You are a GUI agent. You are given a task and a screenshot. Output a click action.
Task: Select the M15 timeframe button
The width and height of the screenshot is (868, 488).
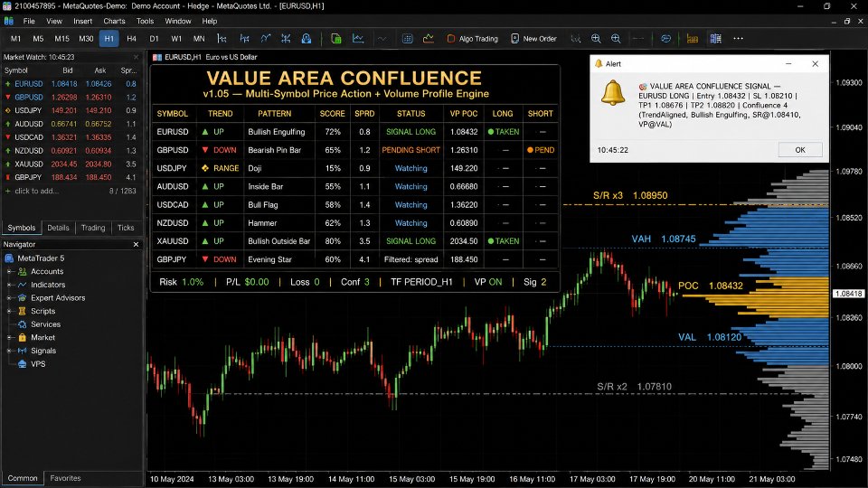coord(61,39)
